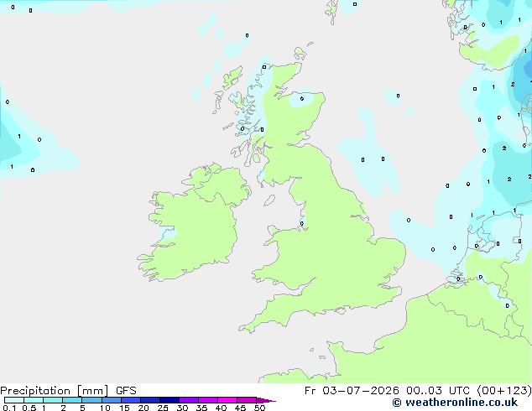This screenshot has width=532, height=411.
Task: Click the "15" legend scale label
Action: (124, 408)
